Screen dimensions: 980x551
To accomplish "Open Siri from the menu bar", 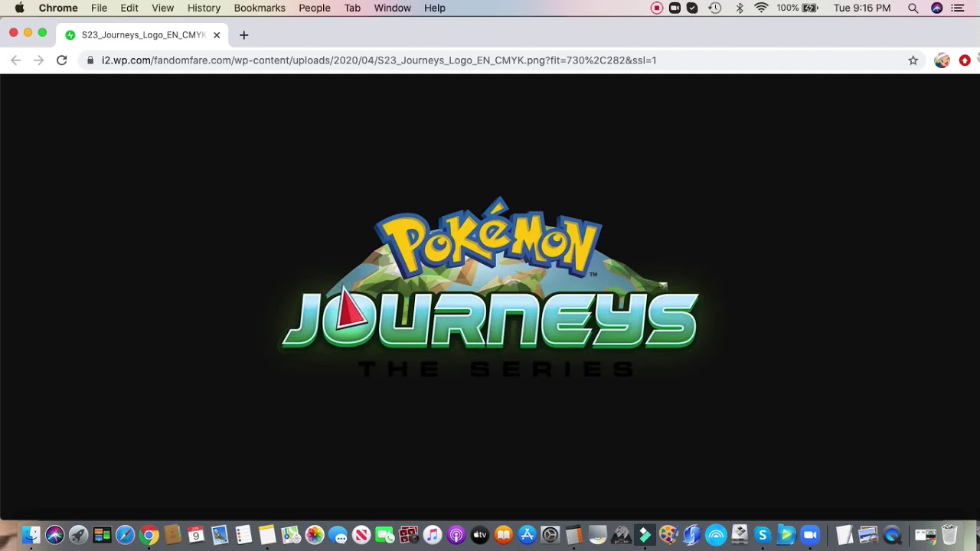I will tap(936, 8).
